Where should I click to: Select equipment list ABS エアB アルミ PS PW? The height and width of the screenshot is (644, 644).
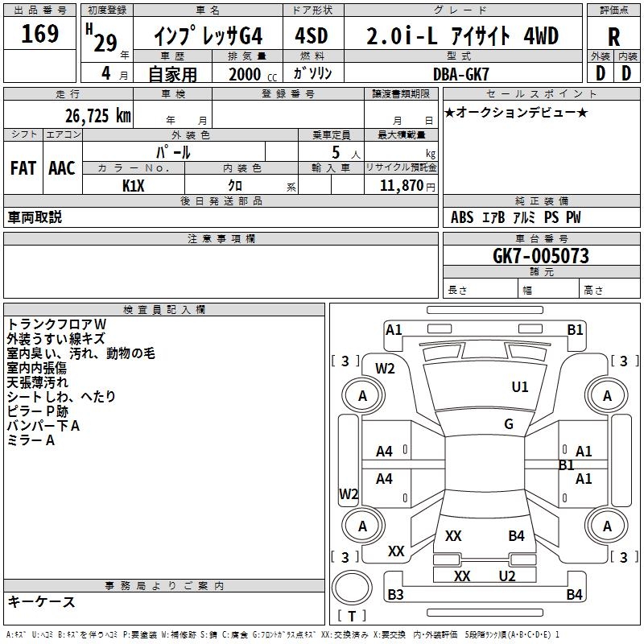click(515, 217)
